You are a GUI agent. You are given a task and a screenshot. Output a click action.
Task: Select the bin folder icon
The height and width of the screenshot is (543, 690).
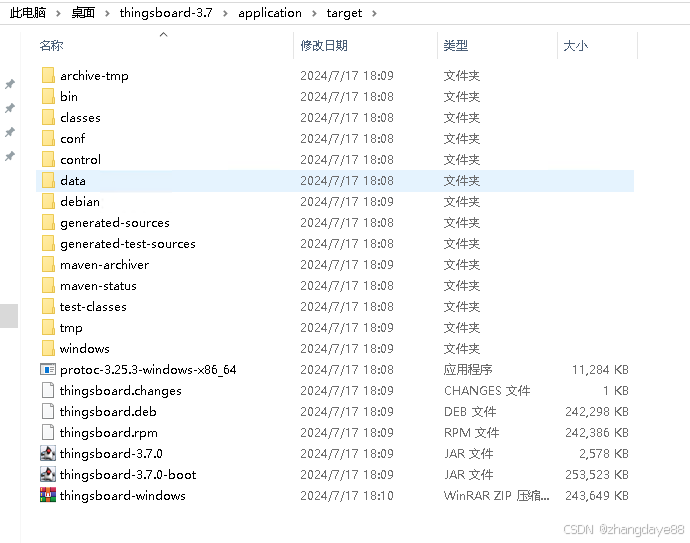pos(48,96)
